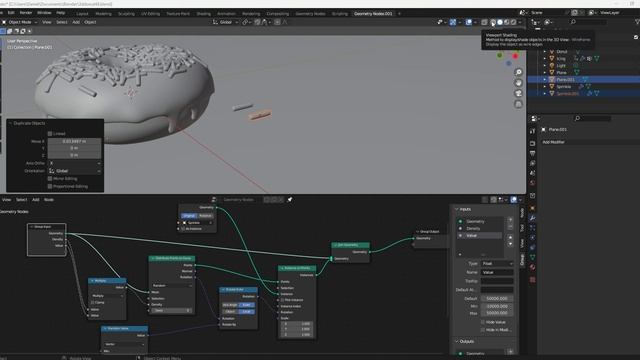This screenshot has width=640, height=360.
Task: Open the Texture properties checker tab
Action: [x=532, y=280]
